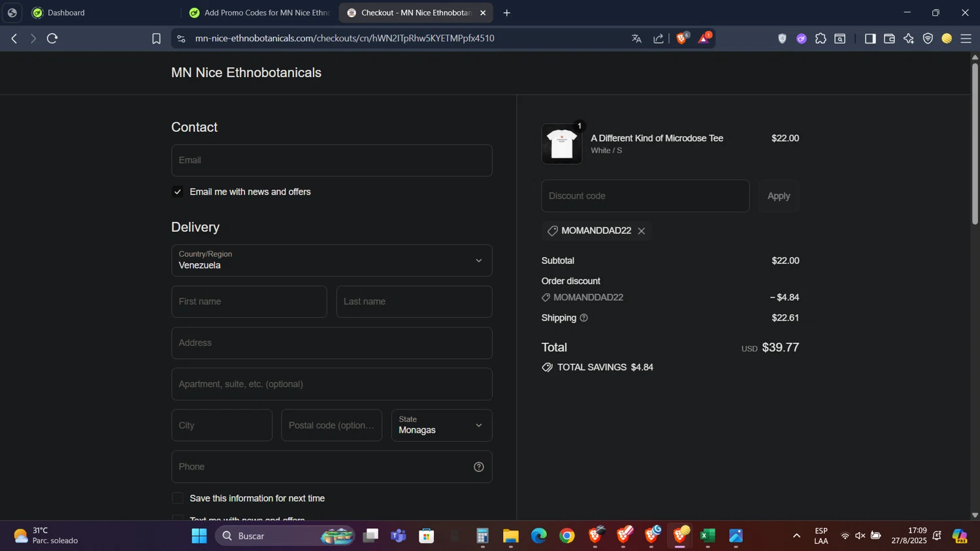Switch the ESP LAA input language
This screenshot has width=980, height=551.
coord(821,536)
